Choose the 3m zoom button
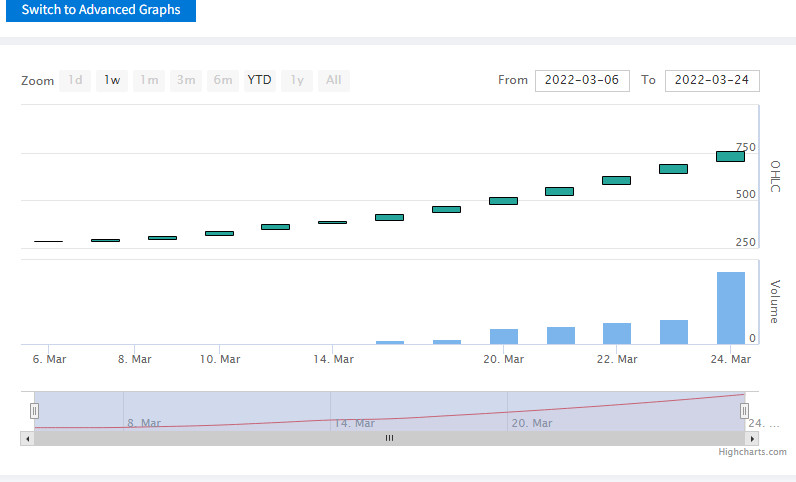Image resolution: width=796 pixels, height=482 pixels. tap(186, 80)
